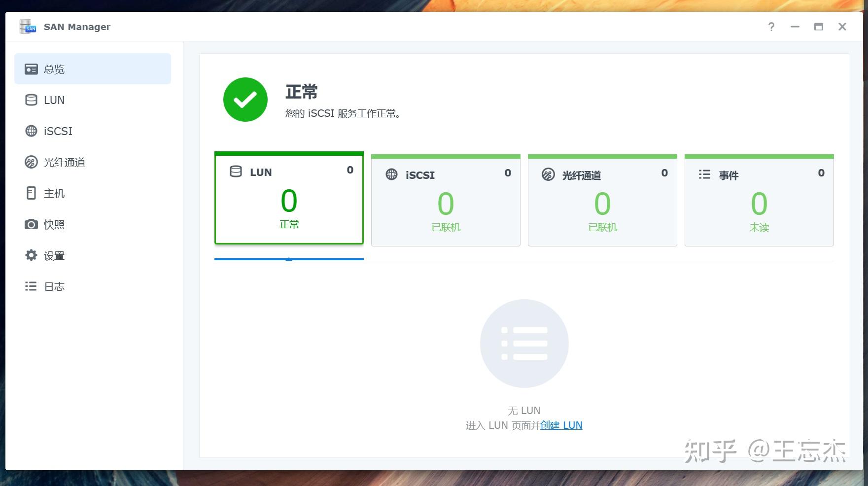This screenshot has width=868, height=486.
Task: Click the 总览 overview sidebar icon
Action: pyautogui.click(x=31, y=69)
